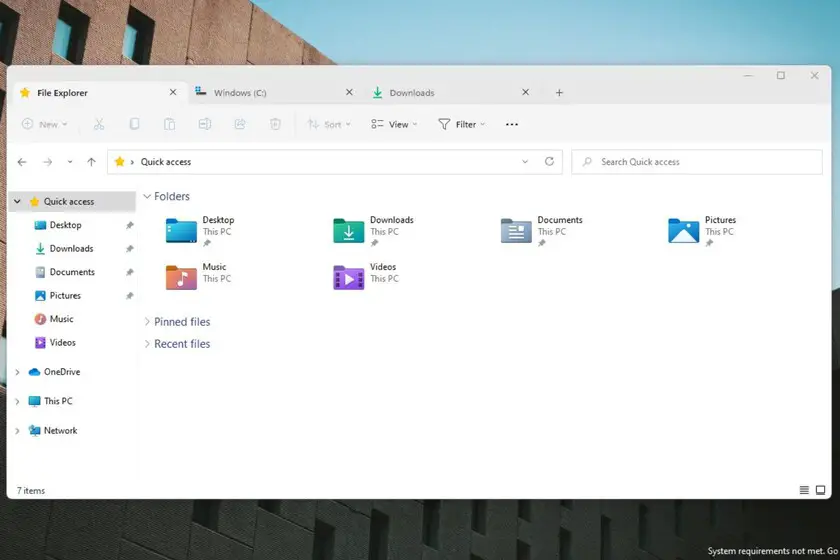This screenshot has height=560, width=840.
Task: Open the Sort dropdown menu
Action: [329, 124]
